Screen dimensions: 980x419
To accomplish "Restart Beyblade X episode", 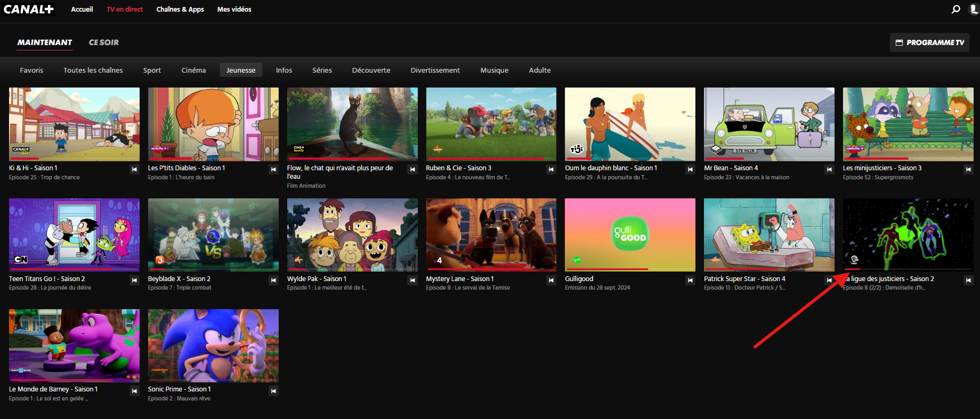I will point(273,280).
